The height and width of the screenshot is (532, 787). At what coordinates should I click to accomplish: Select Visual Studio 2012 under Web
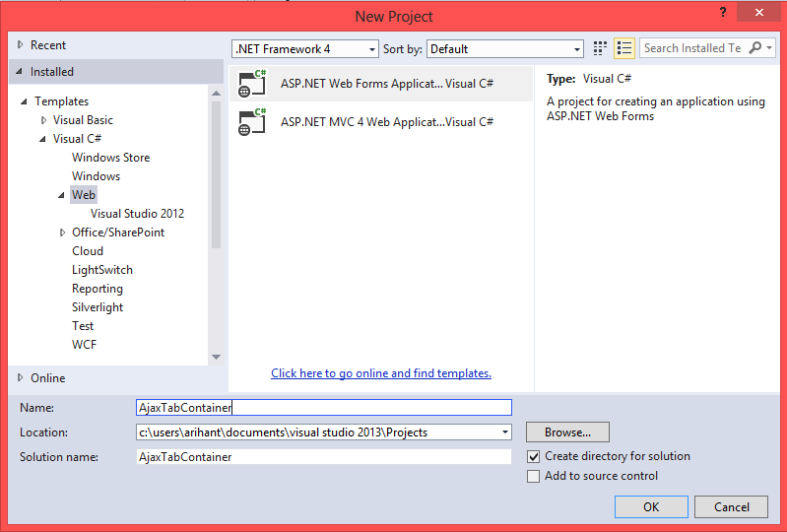point(137,214)
